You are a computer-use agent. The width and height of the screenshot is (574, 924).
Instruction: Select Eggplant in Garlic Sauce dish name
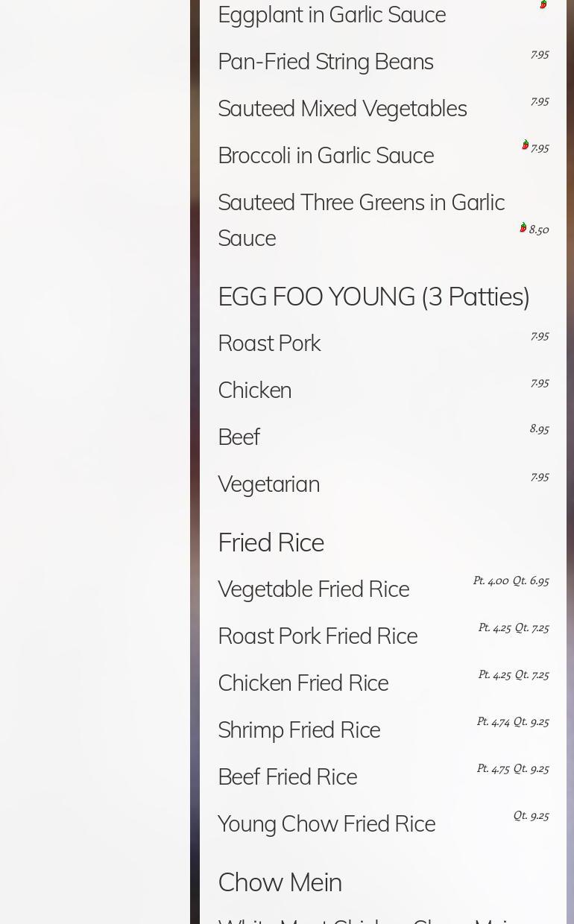332,15
